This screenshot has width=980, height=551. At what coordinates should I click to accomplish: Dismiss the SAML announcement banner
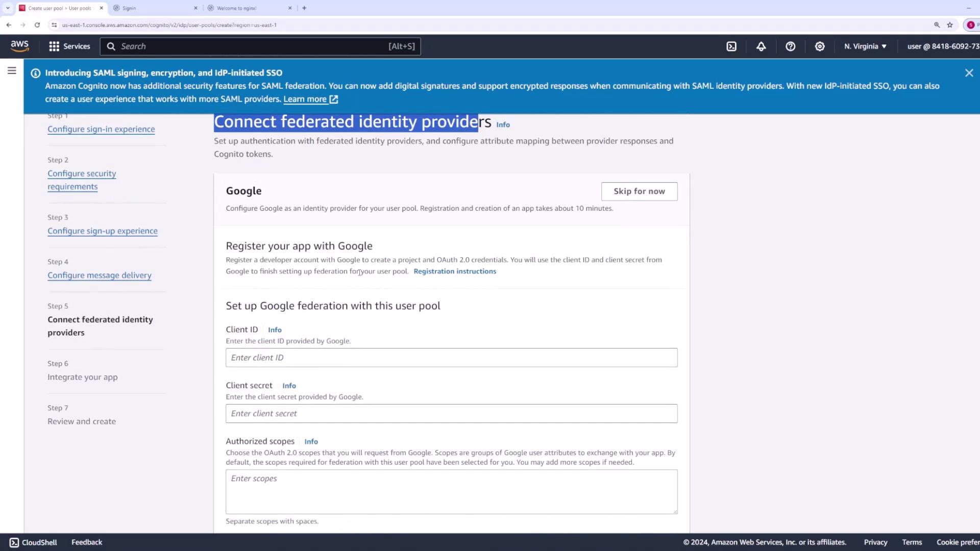[969, 73]
